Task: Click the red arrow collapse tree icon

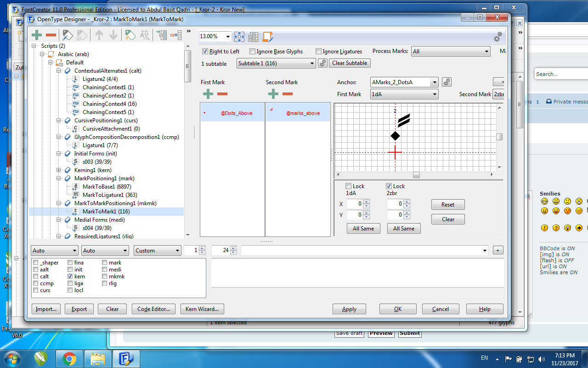Action: (x=176, y=35)
